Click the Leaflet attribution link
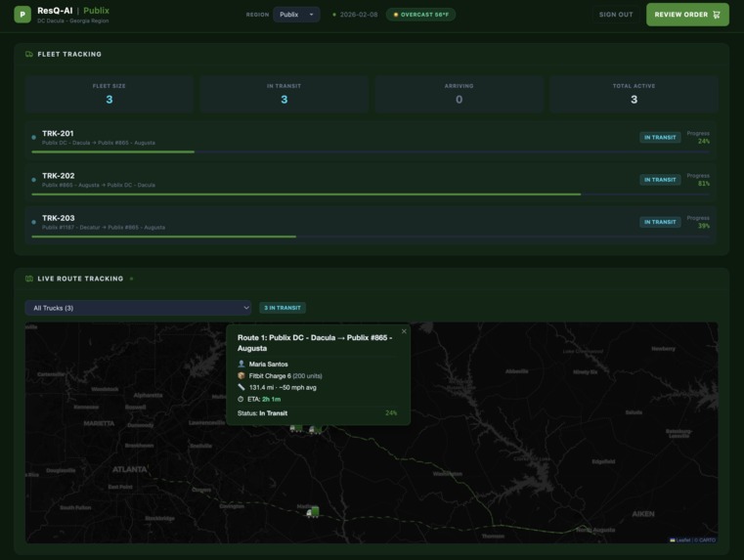Screen dimensions: 744x560 tap(682, 539)
